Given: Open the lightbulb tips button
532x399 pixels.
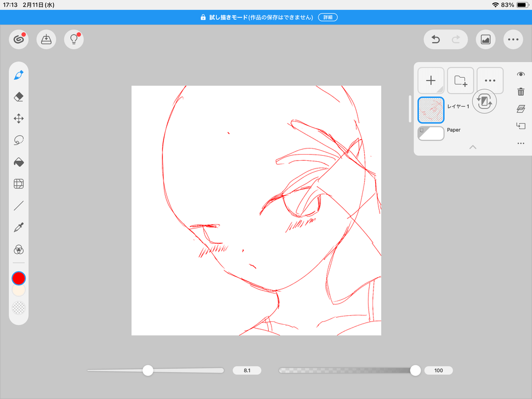Looking at the screenshot, I should [74, 39].
